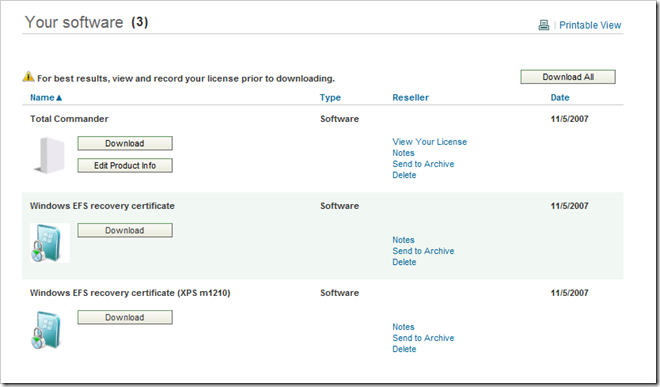Image resolution: width=660 pixels, height=387 pixels.
Task: Click the locked folder icon in the shaded EFS certificate row
Action: click(50, 243)
